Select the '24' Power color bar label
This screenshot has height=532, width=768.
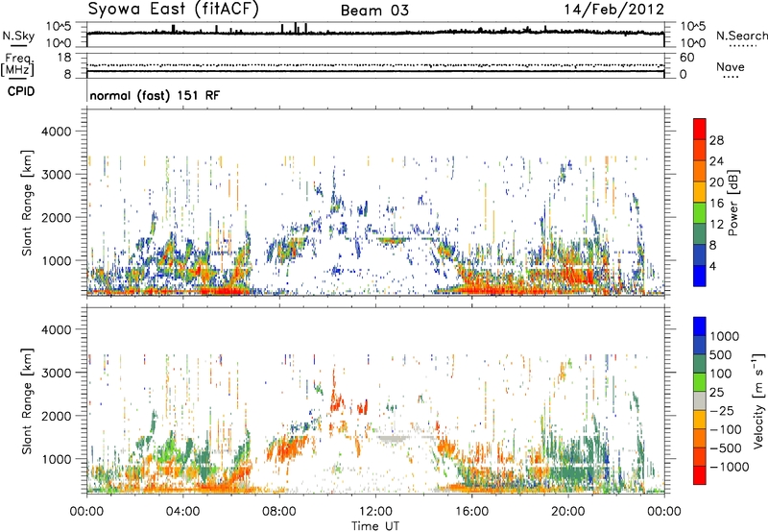click(716, 161)
